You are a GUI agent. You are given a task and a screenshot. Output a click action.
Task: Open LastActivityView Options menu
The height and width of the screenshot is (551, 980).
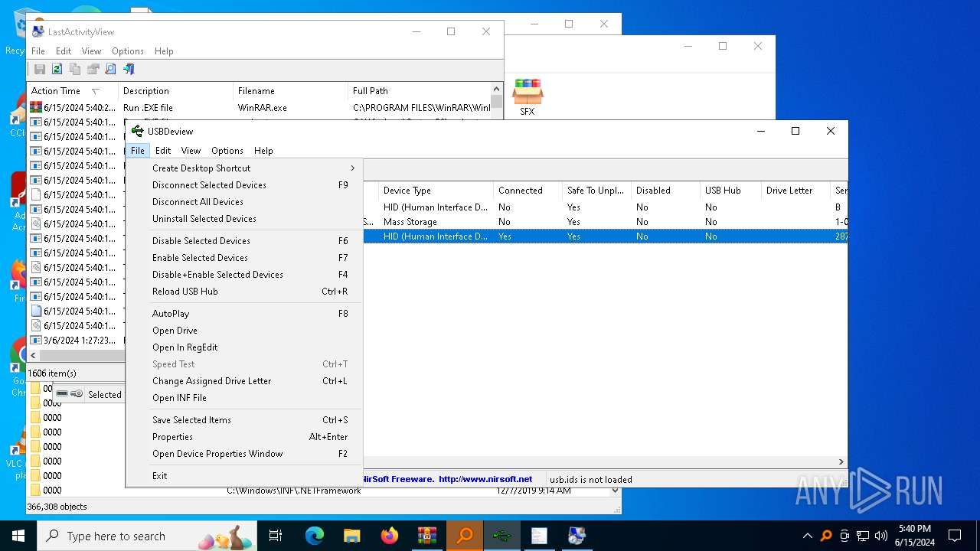coord(128,51)
